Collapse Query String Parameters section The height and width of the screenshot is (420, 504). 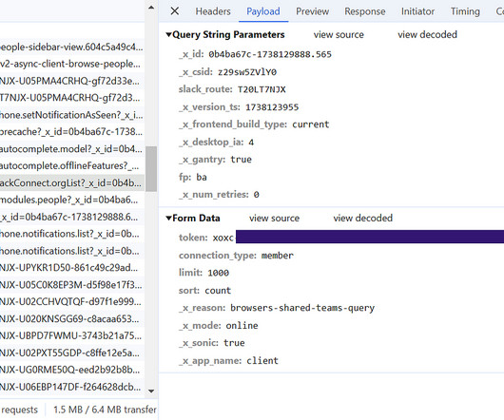168,34
